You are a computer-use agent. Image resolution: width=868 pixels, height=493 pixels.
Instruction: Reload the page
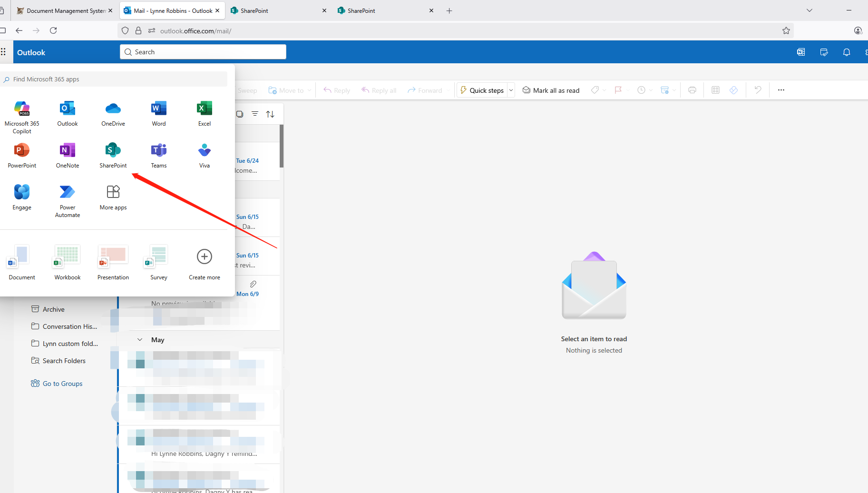click(53, 30)
